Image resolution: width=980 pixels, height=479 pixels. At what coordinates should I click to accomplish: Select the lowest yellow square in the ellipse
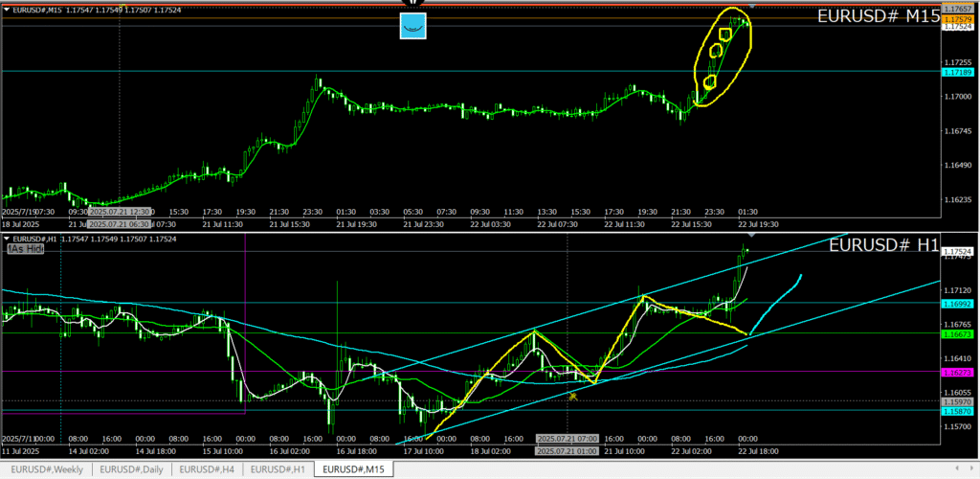(x=710, y=82)
